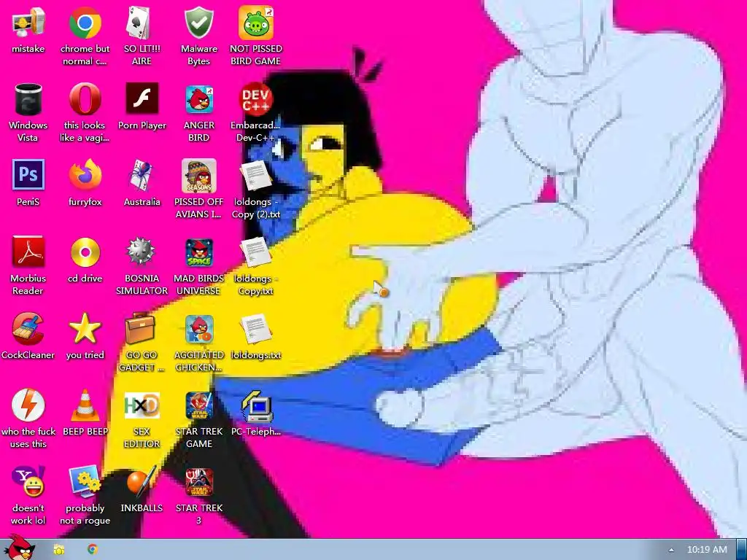
Task: Open the Angry Birds Seasons 'PISSED OFF AVIANS' icon
Action: click(x=198, y=176)
